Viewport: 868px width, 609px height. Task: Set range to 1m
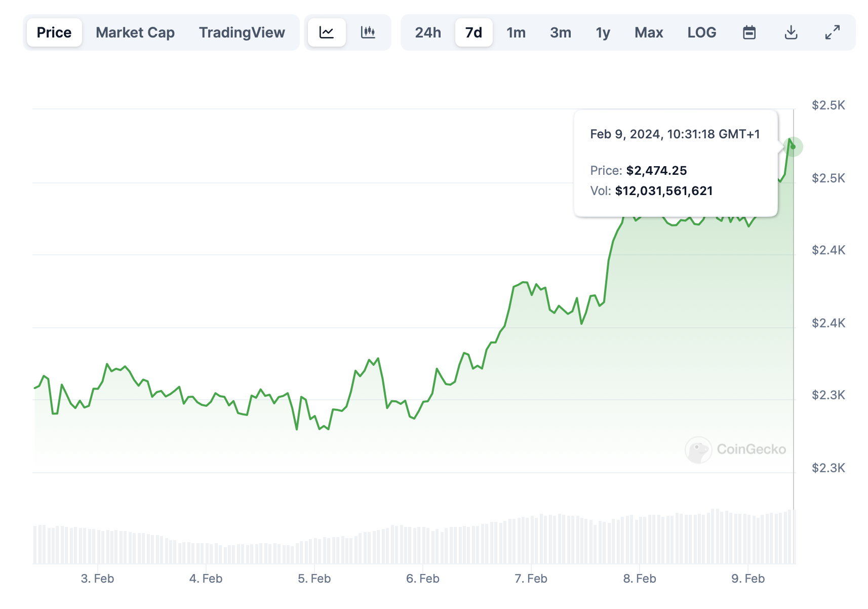coord(516,32)
